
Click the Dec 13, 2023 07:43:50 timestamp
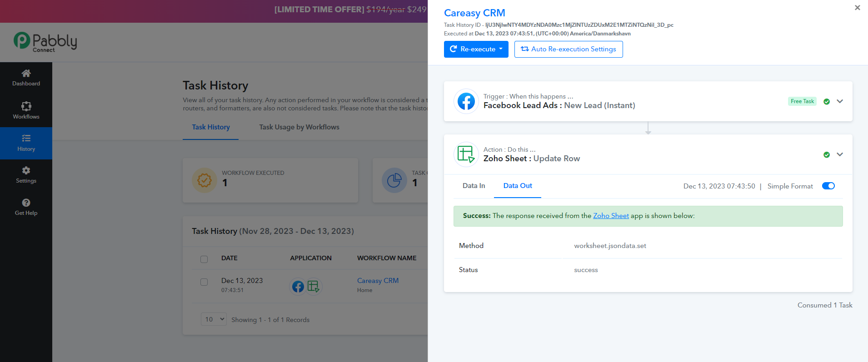pyautogui.click(x=719, y=186)
